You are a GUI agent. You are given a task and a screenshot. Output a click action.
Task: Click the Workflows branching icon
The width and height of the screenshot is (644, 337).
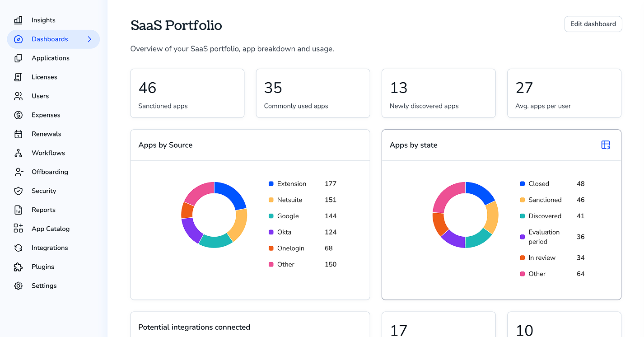tap(18, 153)
